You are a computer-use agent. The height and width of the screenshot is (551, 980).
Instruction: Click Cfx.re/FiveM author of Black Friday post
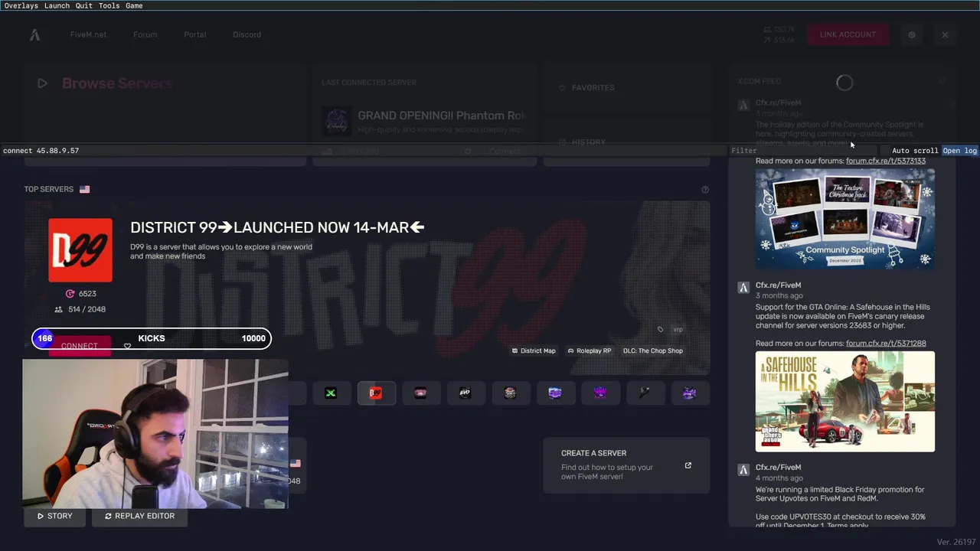tap(778, 468)
